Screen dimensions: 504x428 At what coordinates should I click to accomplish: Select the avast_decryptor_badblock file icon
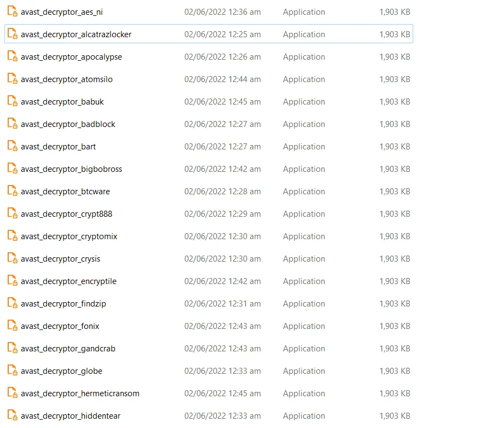[13, 124]
